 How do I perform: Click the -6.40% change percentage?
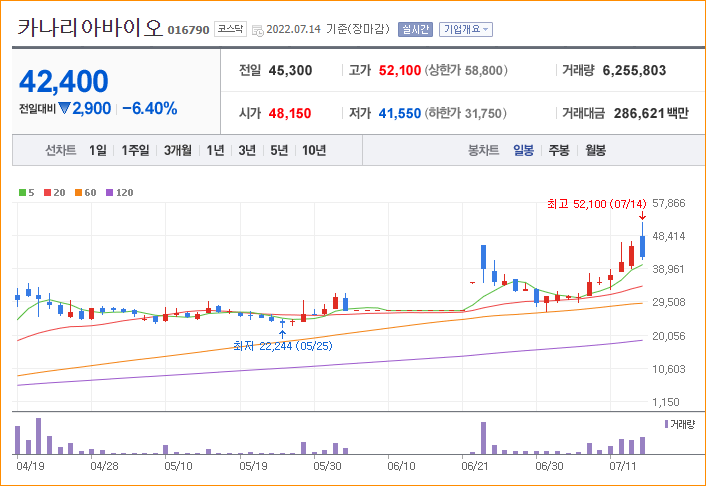[x=149, y=108]
